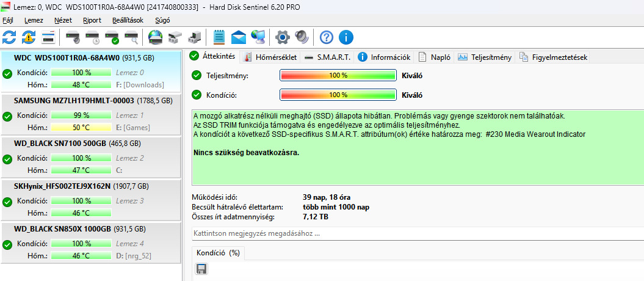Click the refresh icon with warning triangle

pyautogui.click(x=29, y=37)
